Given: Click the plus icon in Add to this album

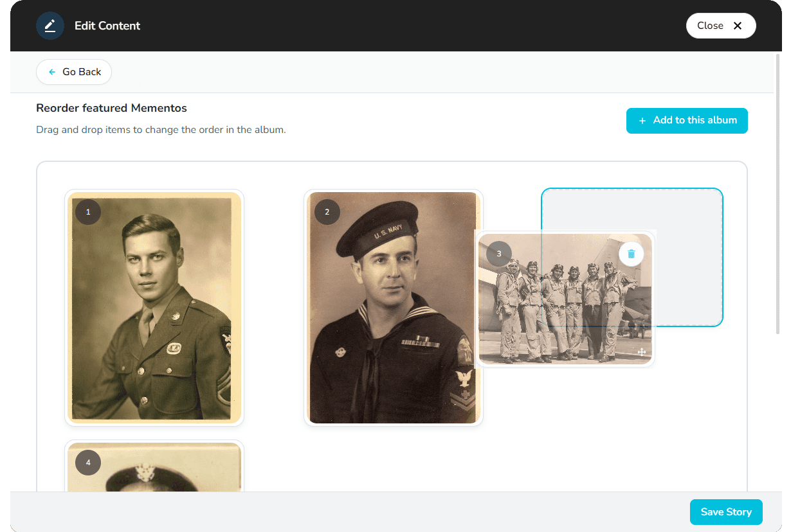Looking at the screenshot, I should [x=642, y=121].
